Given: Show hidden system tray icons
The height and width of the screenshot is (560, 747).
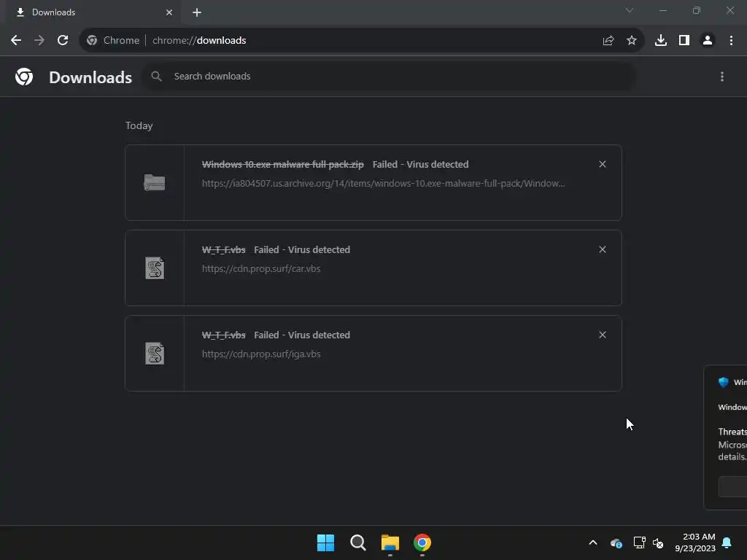Looking at the screenshot, I should [x=593, y=542].
